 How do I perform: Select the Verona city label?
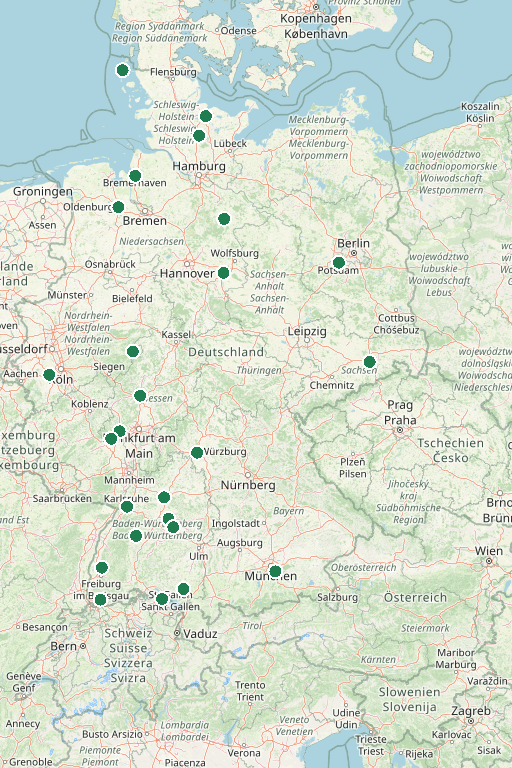244,752
